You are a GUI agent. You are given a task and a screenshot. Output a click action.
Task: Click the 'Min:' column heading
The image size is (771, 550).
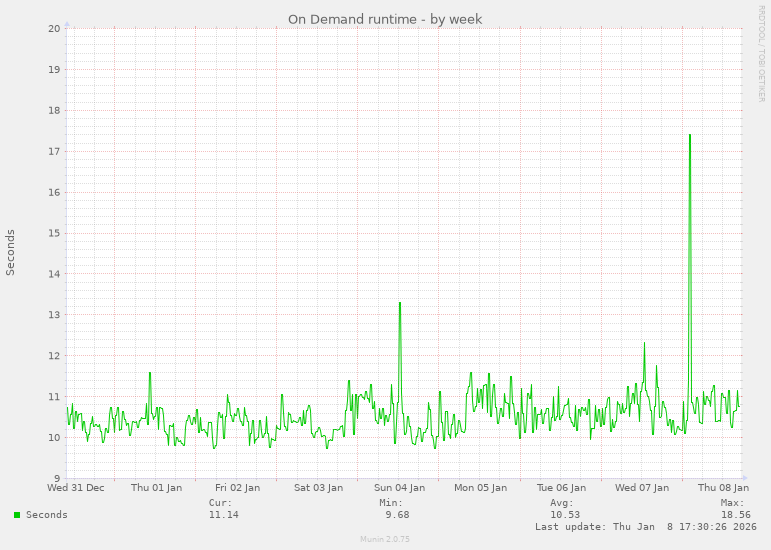[391, 503]
